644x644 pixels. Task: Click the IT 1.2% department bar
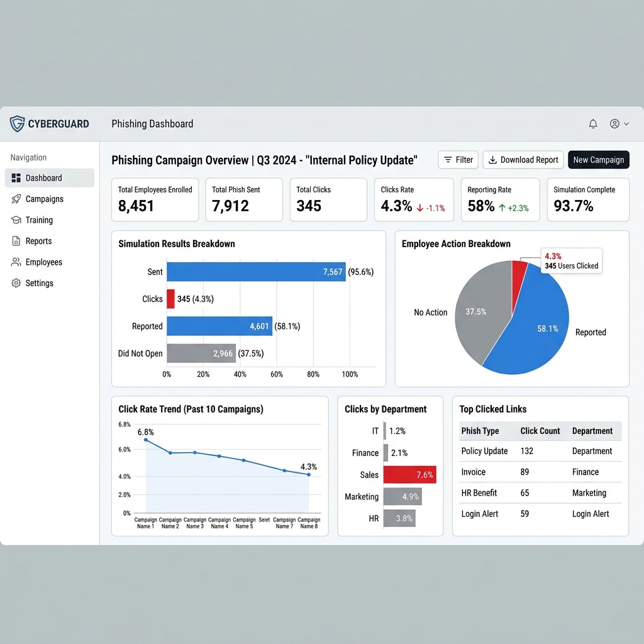385,431
